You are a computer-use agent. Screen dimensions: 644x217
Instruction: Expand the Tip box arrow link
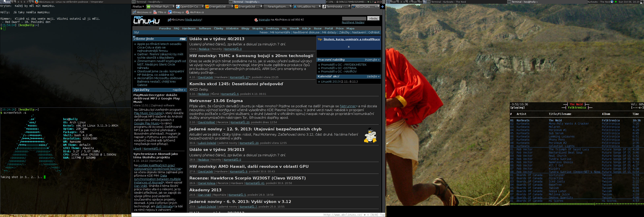[x=349, y=46]
